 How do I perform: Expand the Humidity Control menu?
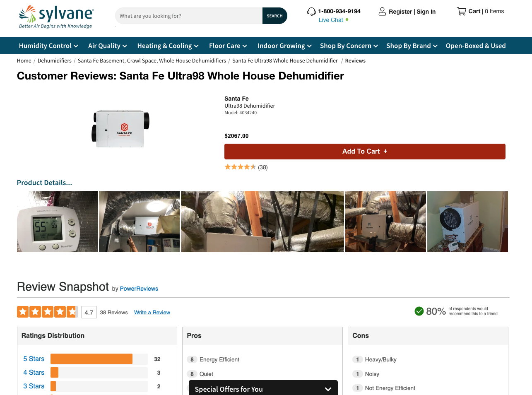pyautogui.click(x=48, y=46)
